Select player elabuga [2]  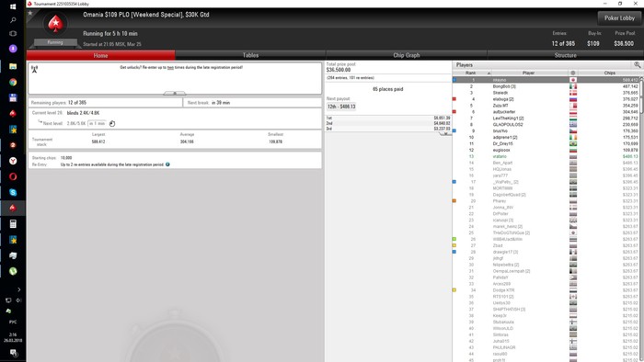(503, 99)
